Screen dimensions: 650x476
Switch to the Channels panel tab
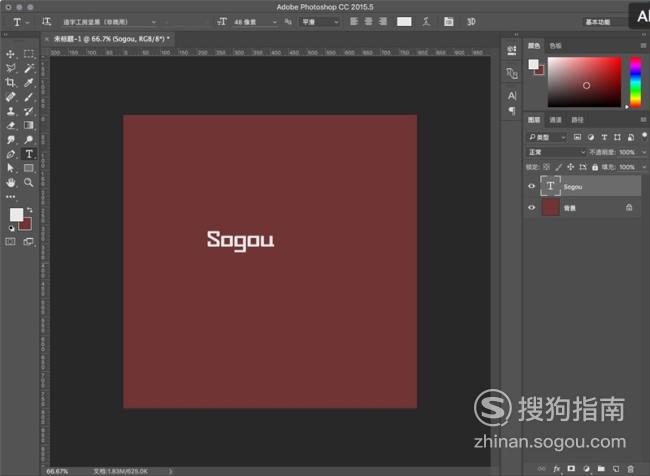555,120
